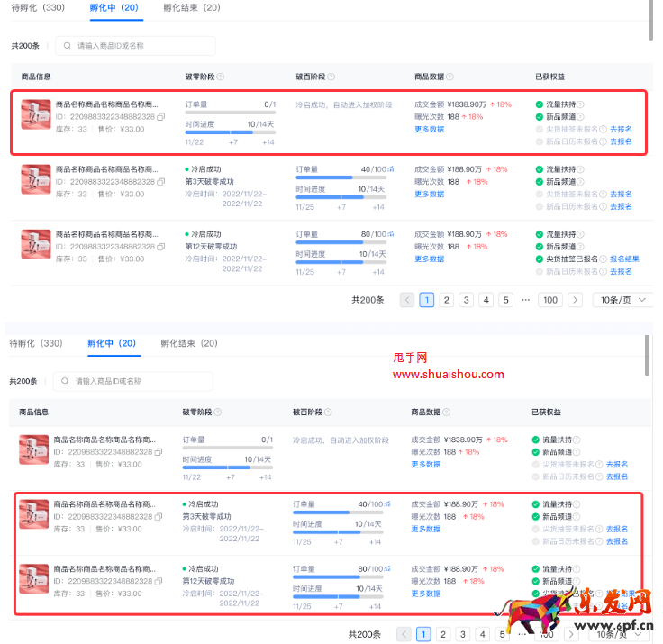Image resolution: width=663 pixels, height=644 pixels.
Task: Click next-page arrow in upper panel pagination
Action: (575, 300)
